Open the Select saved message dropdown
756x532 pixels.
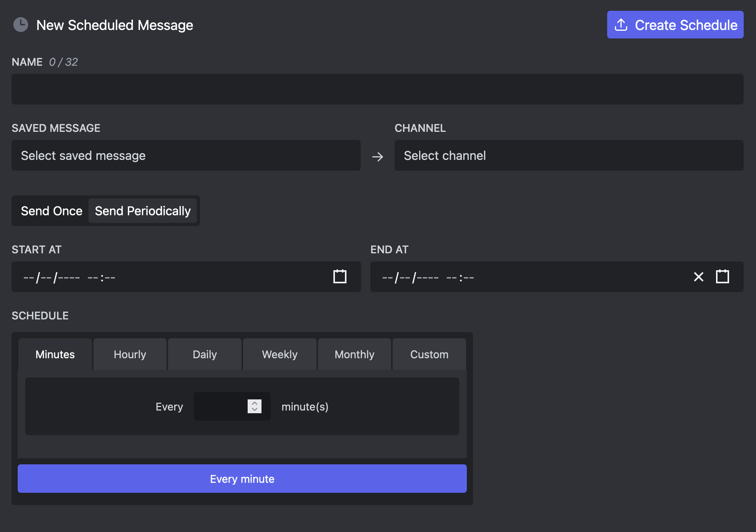[x=186, y=155]
